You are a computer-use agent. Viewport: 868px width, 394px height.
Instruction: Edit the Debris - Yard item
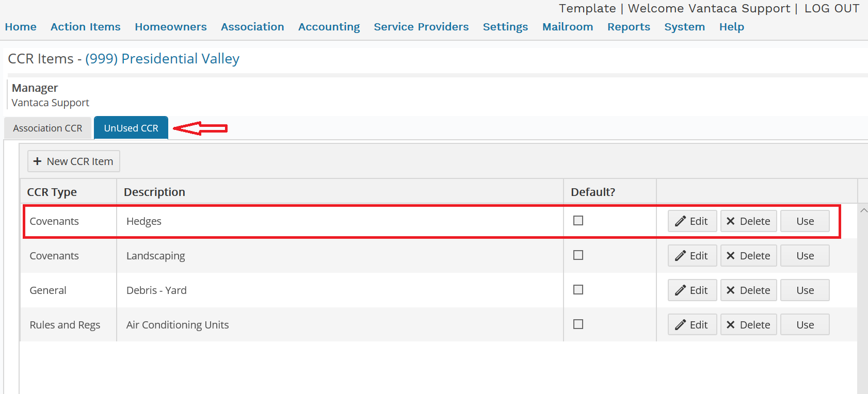tap(692, 290)
